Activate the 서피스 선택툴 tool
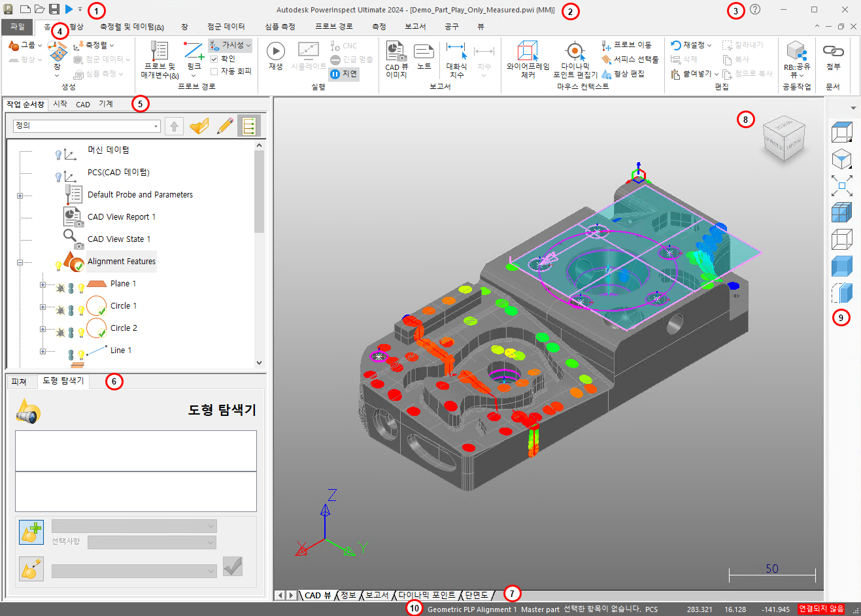This screenshot has height=616, width=861. coord(630,60)
